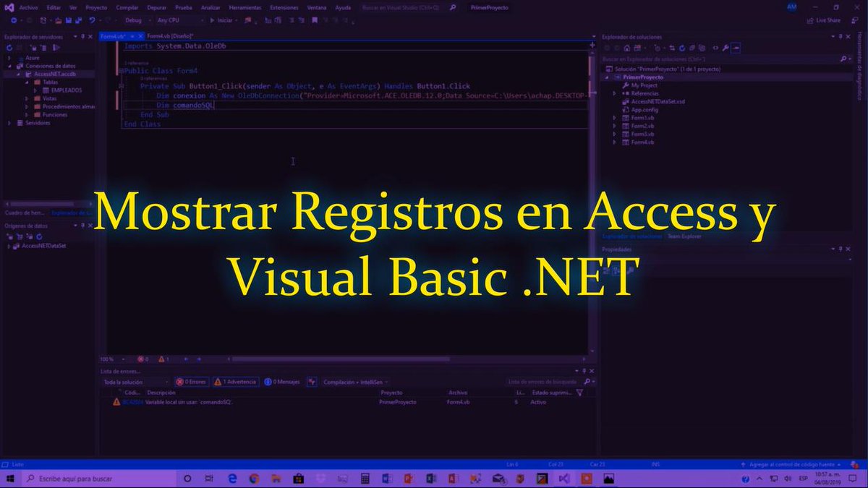Open Properties wrench icon in Solution Explorer

(726, 47)
